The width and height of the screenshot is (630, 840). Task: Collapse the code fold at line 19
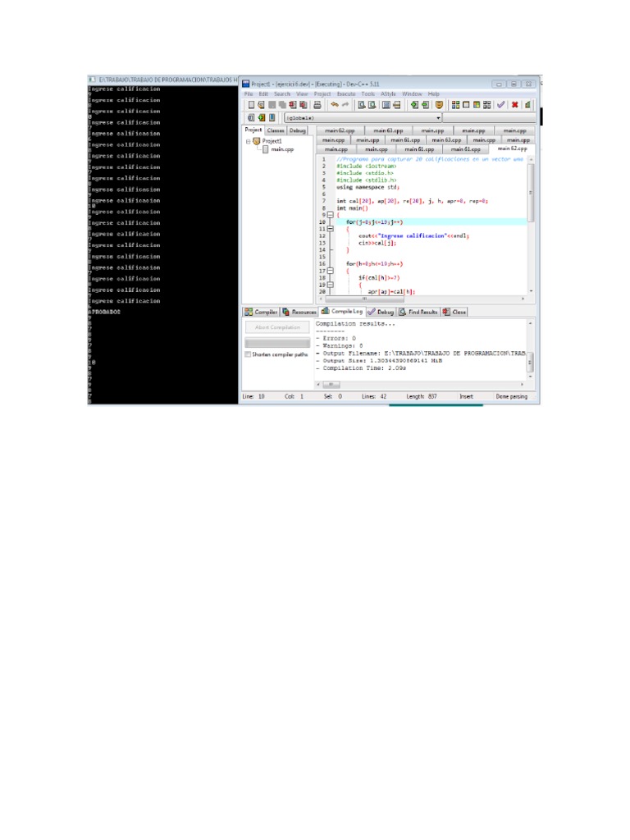tap(330, 285)
